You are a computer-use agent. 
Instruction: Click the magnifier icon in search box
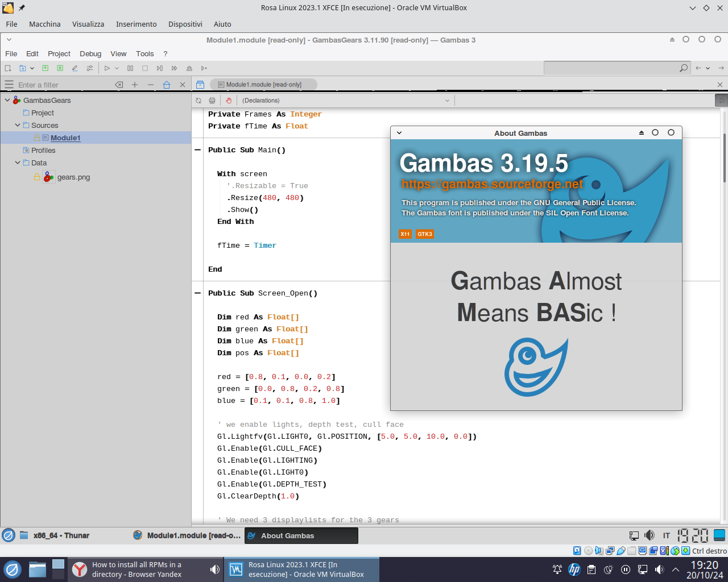[683, 68]
